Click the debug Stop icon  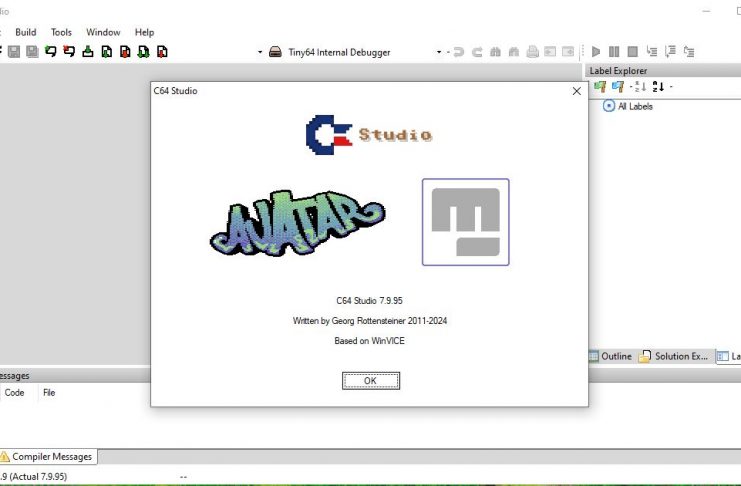pyautogui.click(x=633, y=52)
